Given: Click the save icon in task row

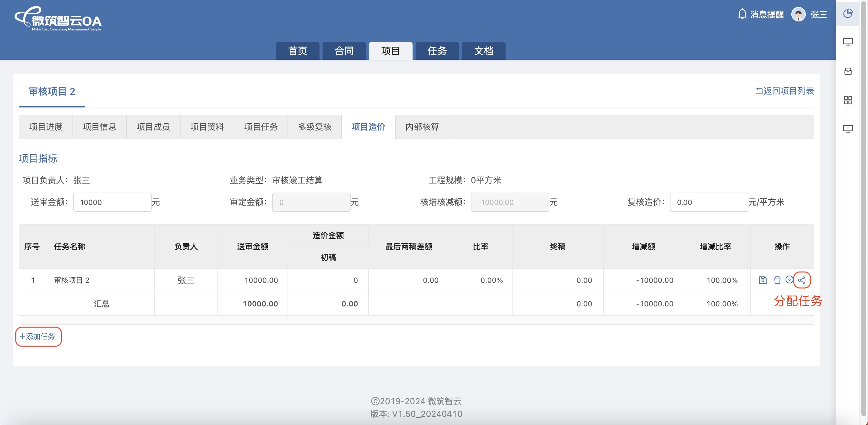Looking at the screenshot, I should [763, 280].
